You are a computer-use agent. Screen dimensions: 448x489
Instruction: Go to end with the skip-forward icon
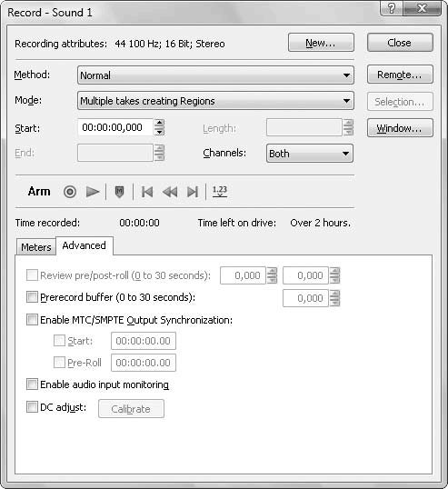point(193,192)
